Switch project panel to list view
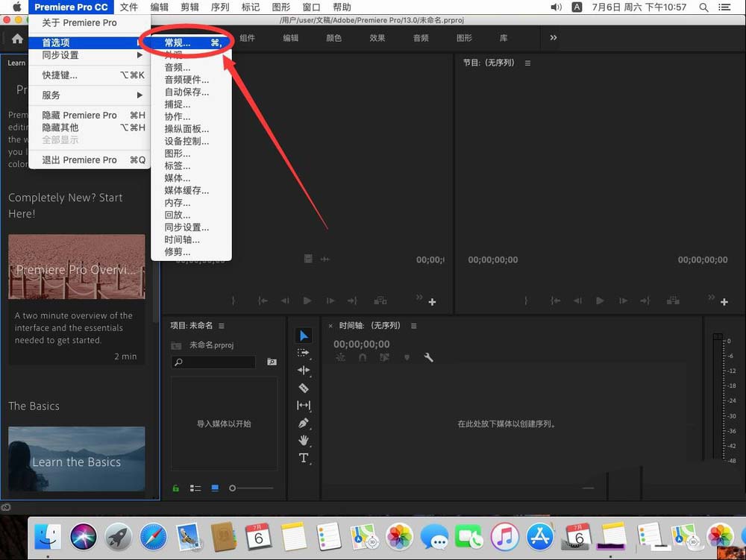The width and height of the screenshot is (746, 560). [195, 488]
